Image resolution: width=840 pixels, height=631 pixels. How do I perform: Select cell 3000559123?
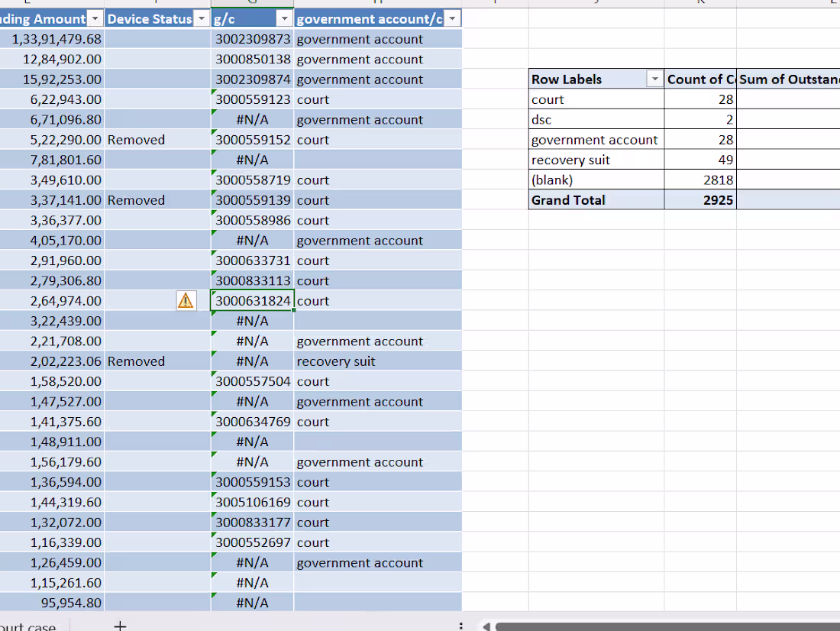pos(252,99)
